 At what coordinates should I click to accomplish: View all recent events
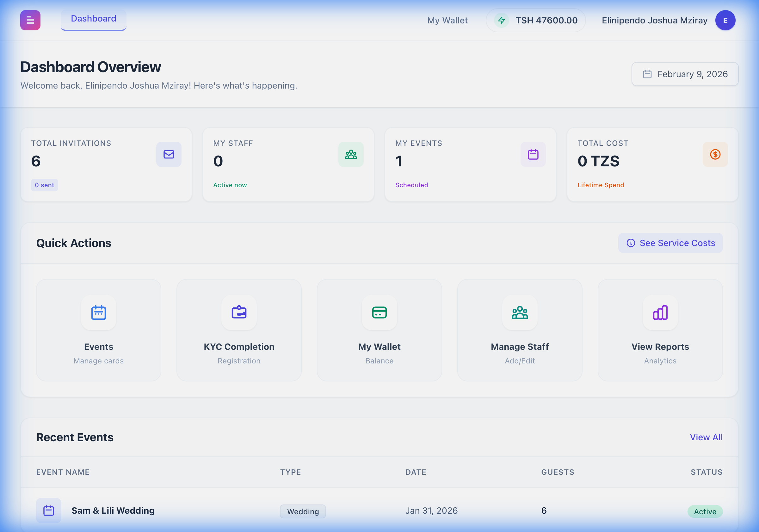coord(706,437)
